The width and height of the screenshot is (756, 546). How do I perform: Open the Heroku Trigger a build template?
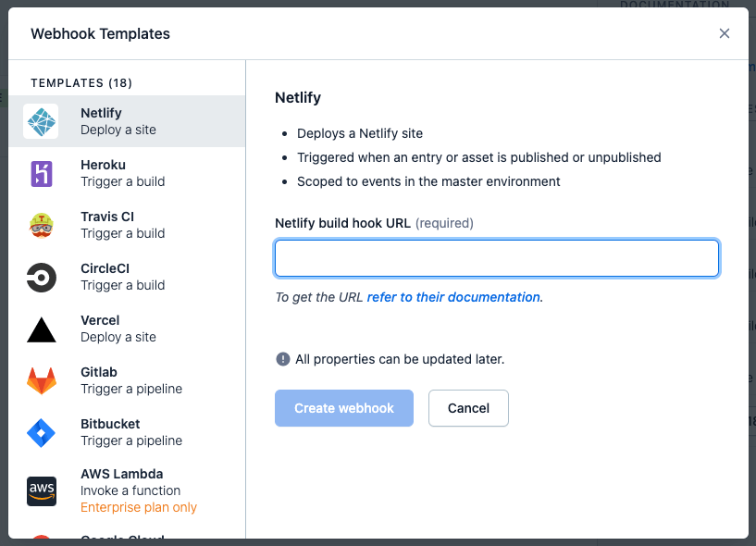click(x=128, y=173)
